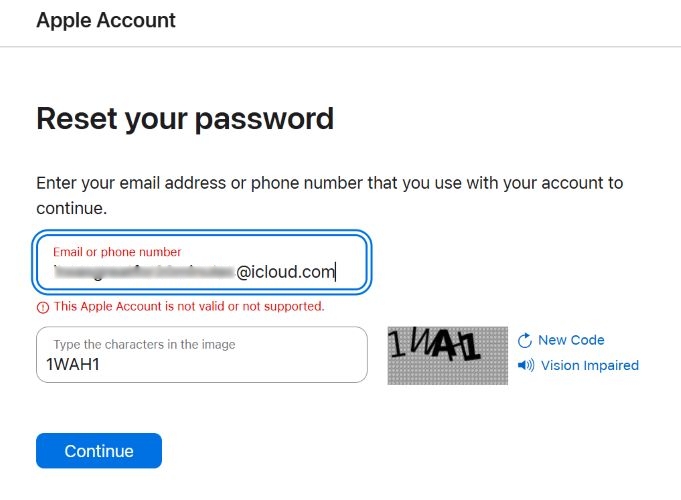Focus the captcha characters input field
The height and width of the screenshot is (500, 681).
pos(202,355)
